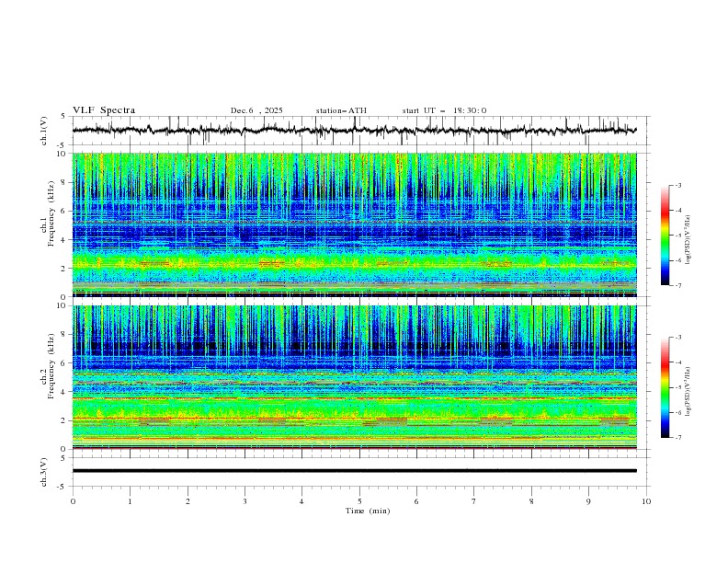The width and height of the screenshot is (728, 563).
Task: Click the '6' frequency tick of ch.2
Action: (x=65, y=362)
